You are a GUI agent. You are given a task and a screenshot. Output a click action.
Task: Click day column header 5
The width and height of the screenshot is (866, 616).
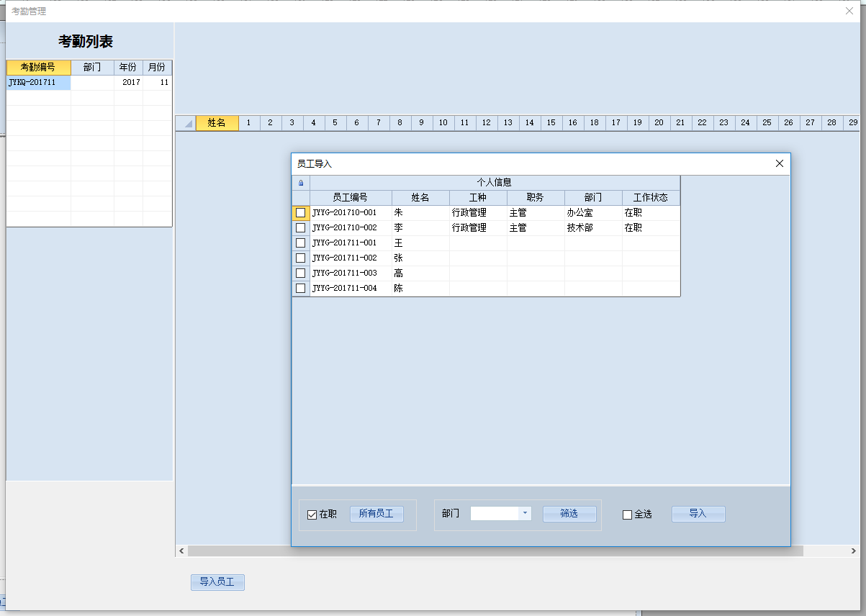[335, 123]
